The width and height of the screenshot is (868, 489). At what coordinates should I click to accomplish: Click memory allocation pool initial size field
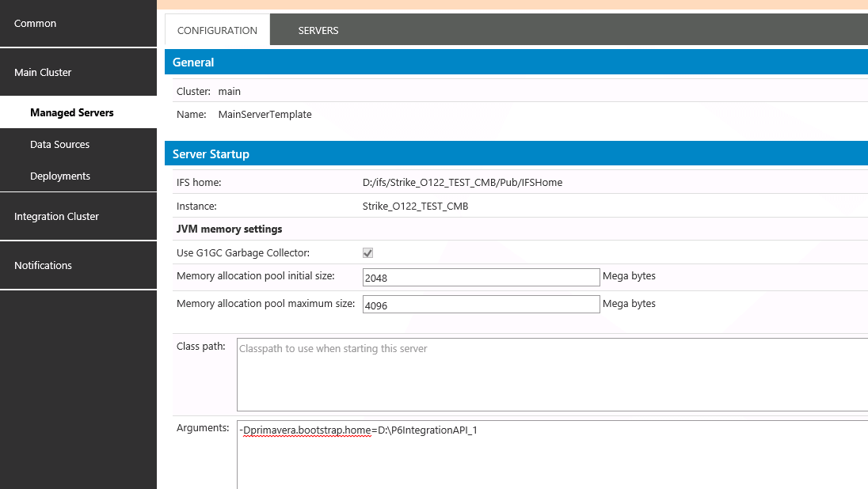pos(481,277)
